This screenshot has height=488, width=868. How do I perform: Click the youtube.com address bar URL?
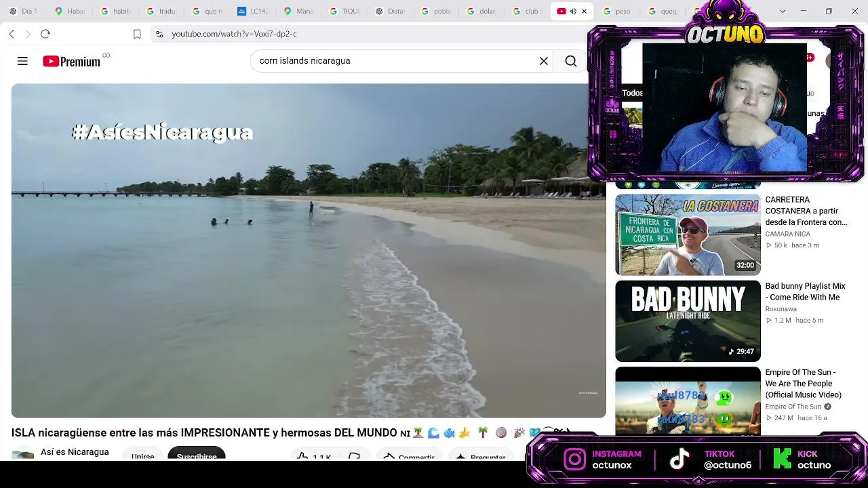[234, 34]
